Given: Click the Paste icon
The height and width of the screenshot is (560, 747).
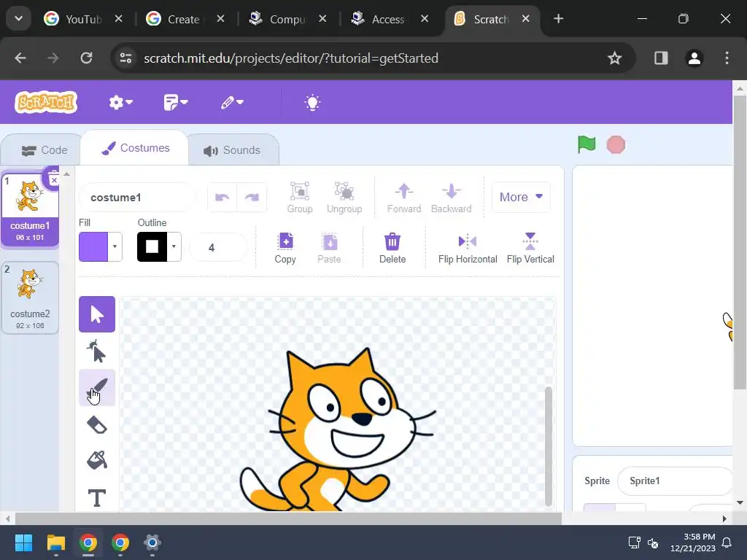Looking at the screenshot, I should [329, 248].
